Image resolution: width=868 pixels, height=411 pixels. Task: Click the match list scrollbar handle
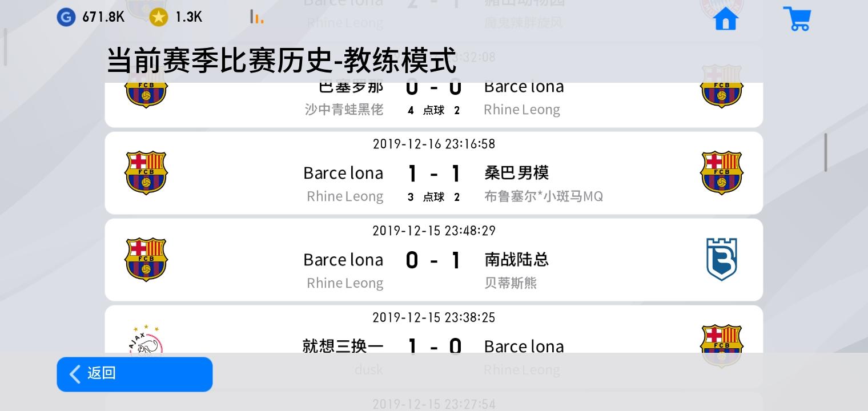point(825,152)
